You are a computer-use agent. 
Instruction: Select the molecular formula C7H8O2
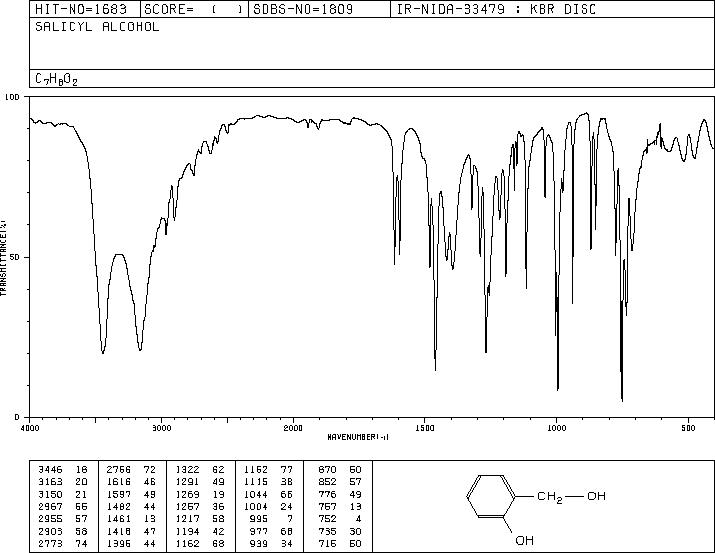point(57,80)
